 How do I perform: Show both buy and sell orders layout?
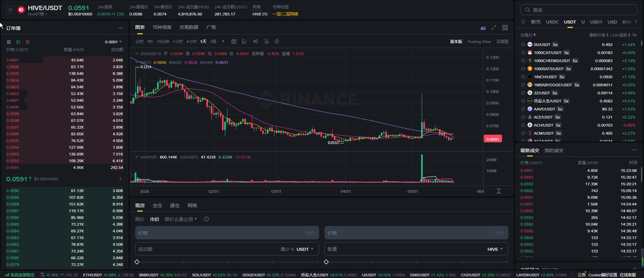pos(9,42)
